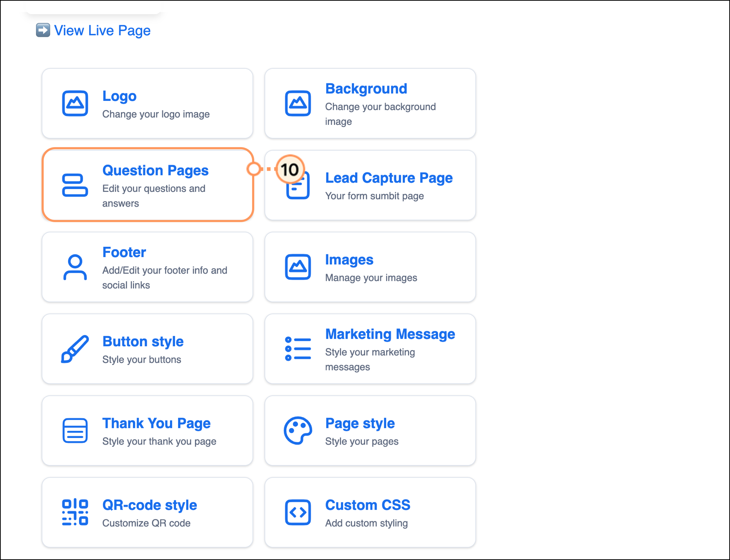
Task: Open the Background heading link
Action: click(366, 89)
